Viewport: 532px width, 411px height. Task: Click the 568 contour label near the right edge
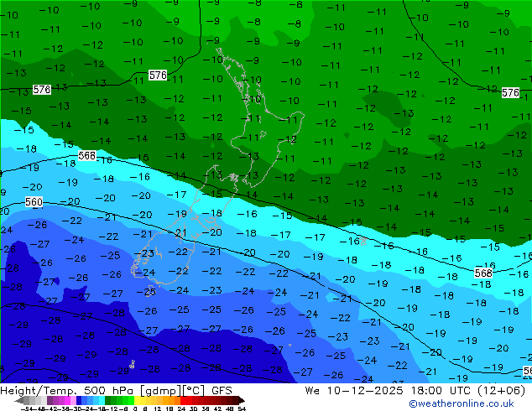(483, 273)
